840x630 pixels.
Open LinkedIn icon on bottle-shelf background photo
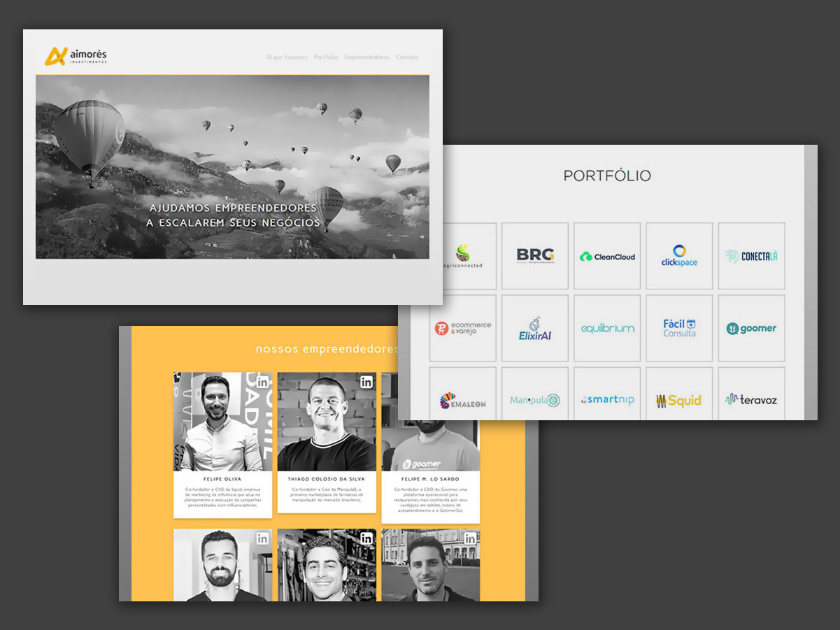click(x=366, y=538)
